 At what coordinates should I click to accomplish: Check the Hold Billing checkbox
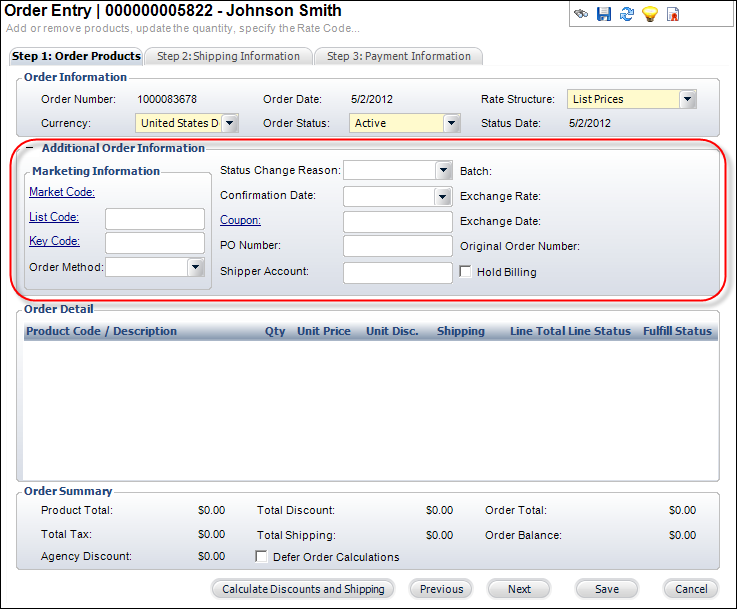tap(466, 272)
